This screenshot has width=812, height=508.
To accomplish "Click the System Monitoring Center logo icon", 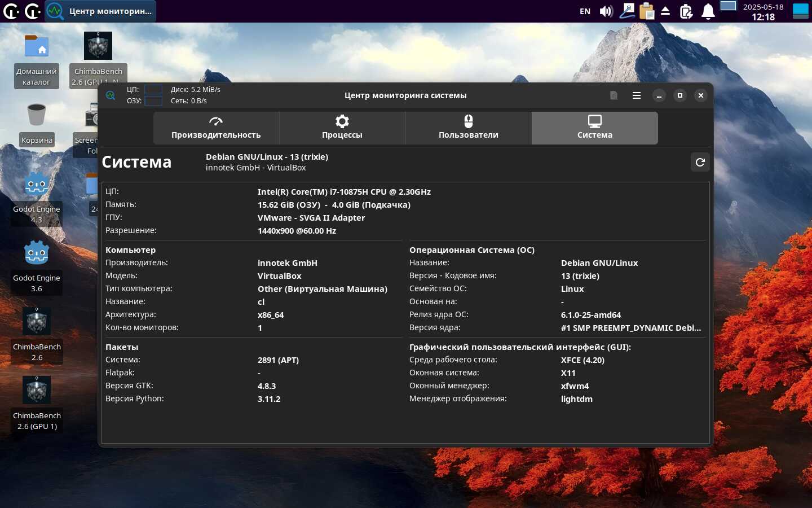I will coord(111,95).
